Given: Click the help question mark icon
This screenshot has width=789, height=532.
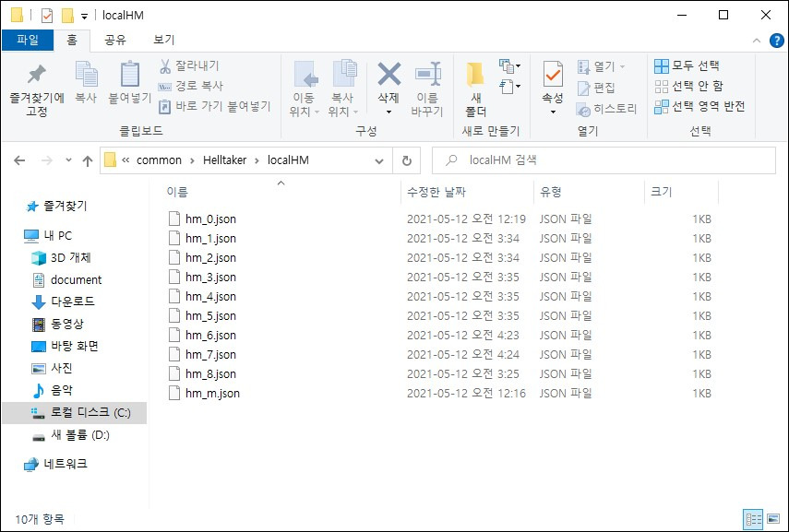Looking at the screenshot, I should coord(776,41).
